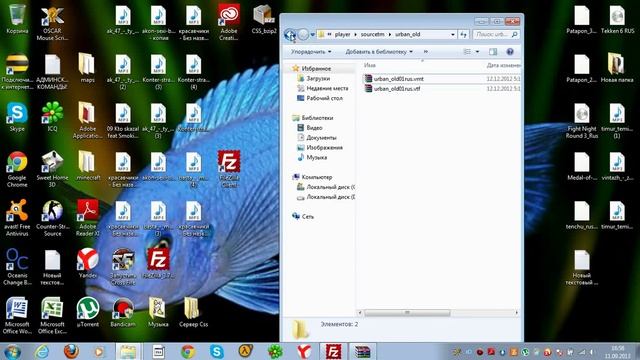Select the Сервер Css folder icon
The image size is (640, 360).
[193, 312]
